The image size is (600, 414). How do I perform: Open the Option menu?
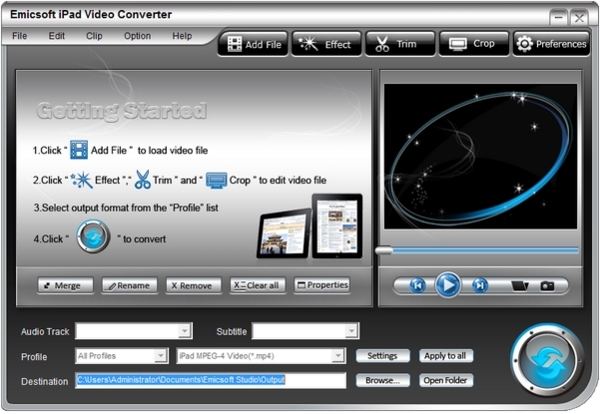point(137,36)
